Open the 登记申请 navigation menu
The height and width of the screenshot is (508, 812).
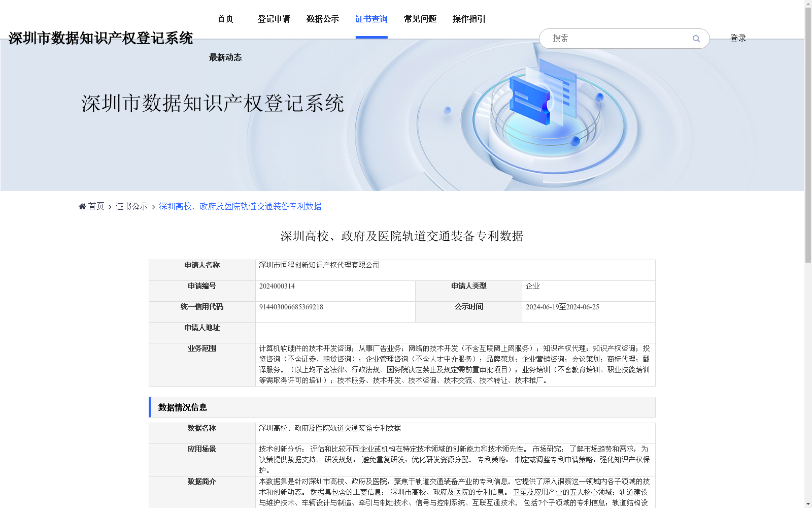click(x=274, y=19)
